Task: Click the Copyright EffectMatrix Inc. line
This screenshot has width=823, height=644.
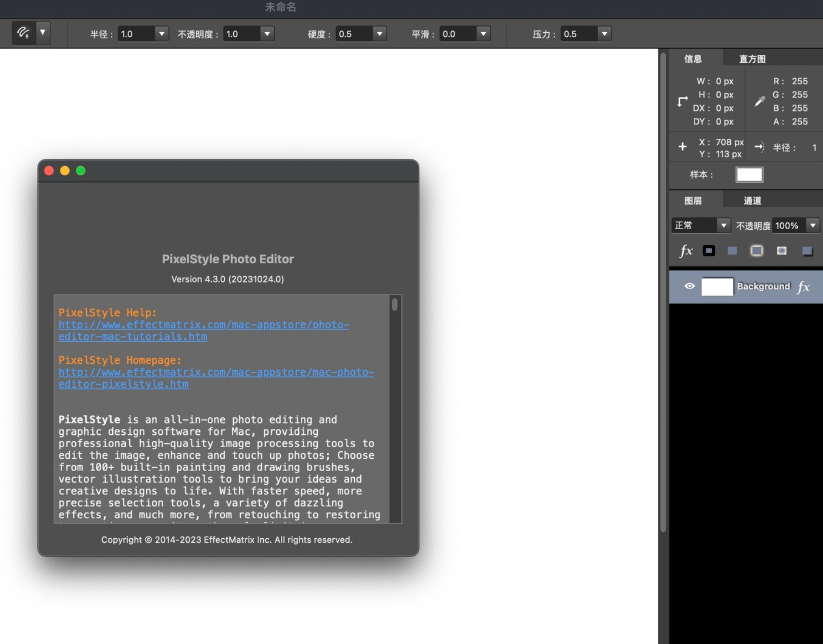Action: click(x=227, y=540)
